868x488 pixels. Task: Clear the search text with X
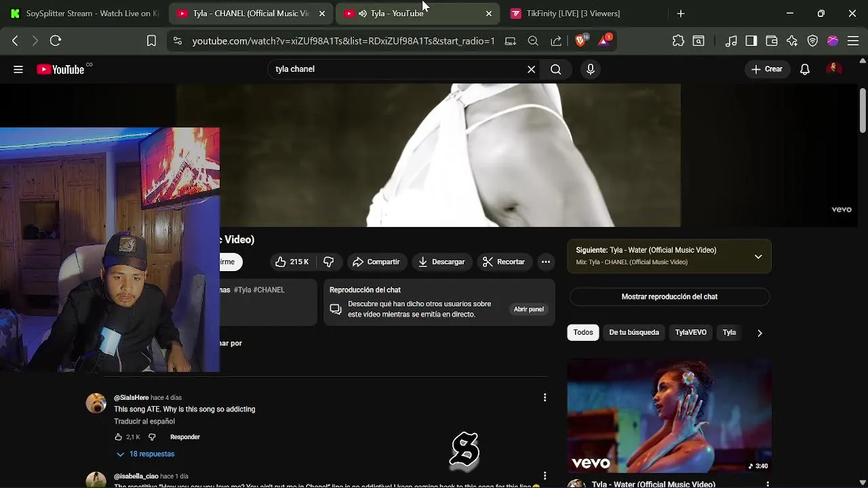[532, 69]
